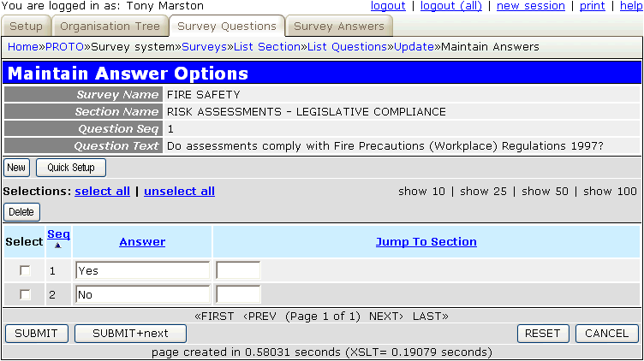
Task: Click the Jump To Section field for Yes
Action: 238,270
